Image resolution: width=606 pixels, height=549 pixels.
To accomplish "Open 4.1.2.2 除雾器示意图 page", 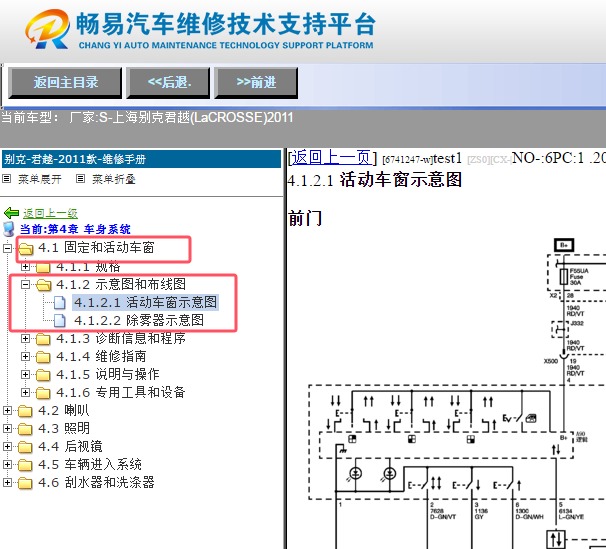I will 139,320.
